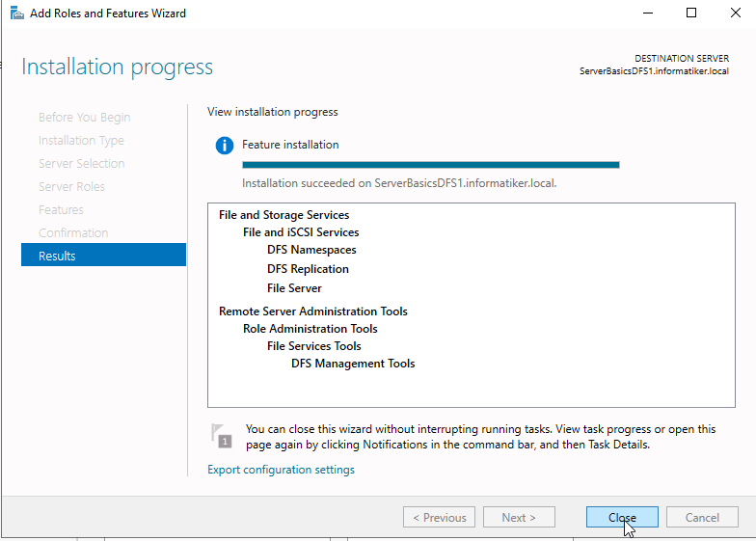Click DFS Management Tools entry
This screenshot has height=541, width=756.
coord(353,364)
